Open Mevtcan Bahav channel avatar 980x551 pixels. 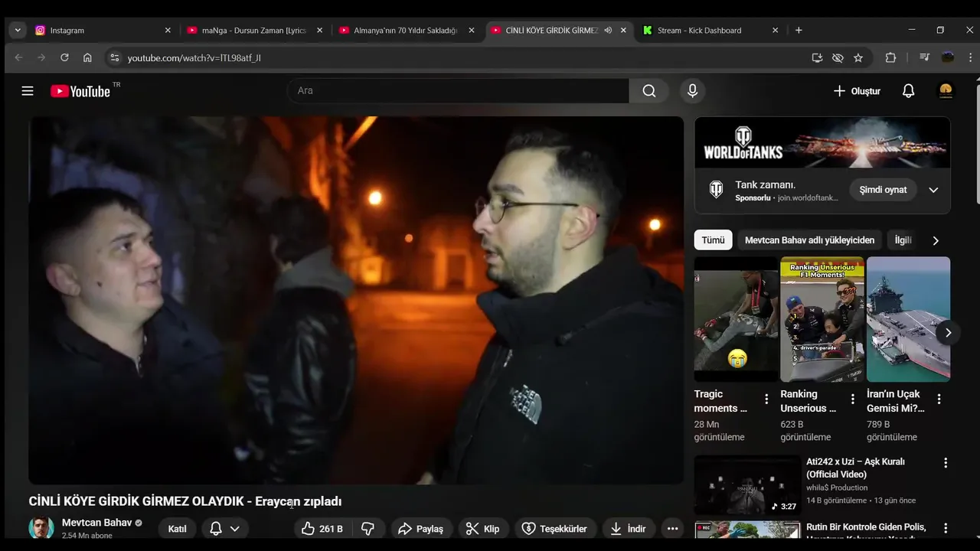pyautogui.click(x=41, y=528)
